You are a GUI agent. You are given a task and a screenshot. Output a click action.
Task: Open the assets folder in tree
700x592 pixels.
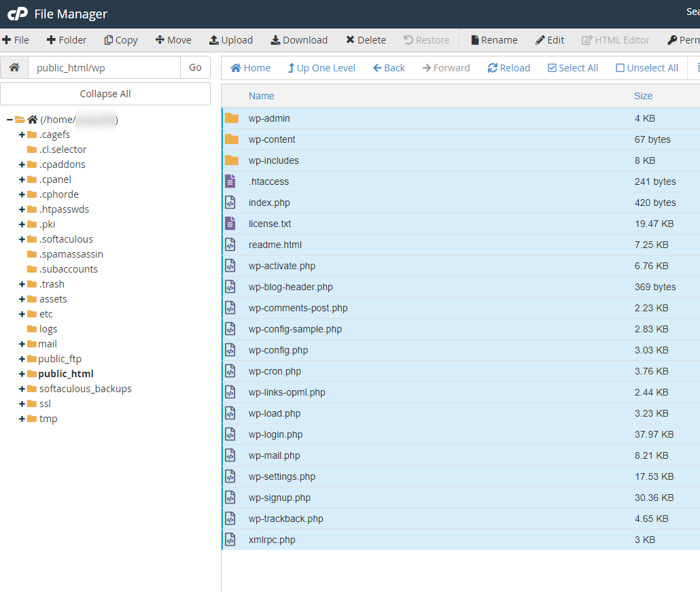tap(53, 299)
